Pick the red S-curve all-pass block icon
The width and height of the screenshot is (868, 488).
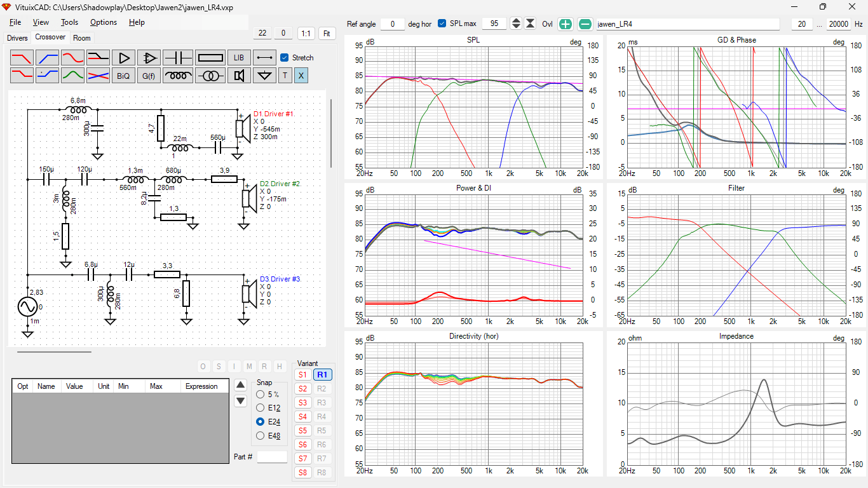[x=72, y=58]
